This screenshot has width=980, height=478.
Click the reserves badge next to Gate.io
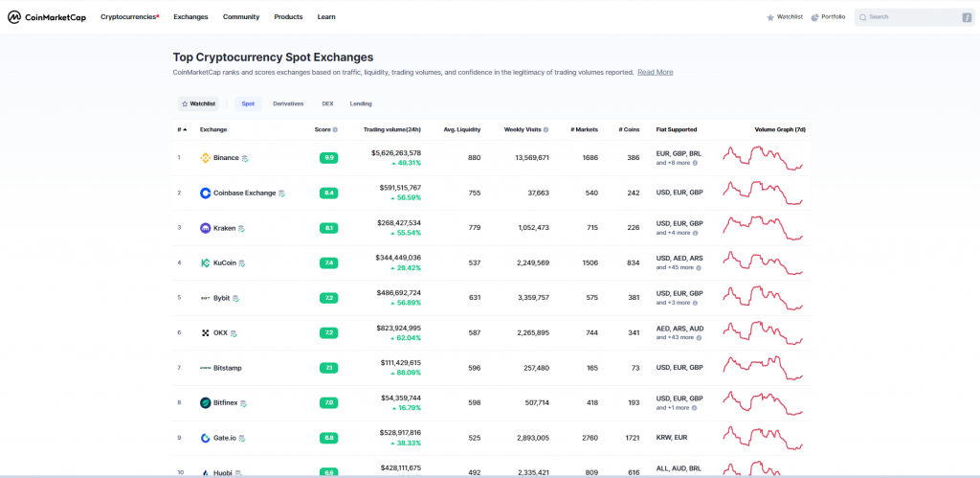coord(241,439)
